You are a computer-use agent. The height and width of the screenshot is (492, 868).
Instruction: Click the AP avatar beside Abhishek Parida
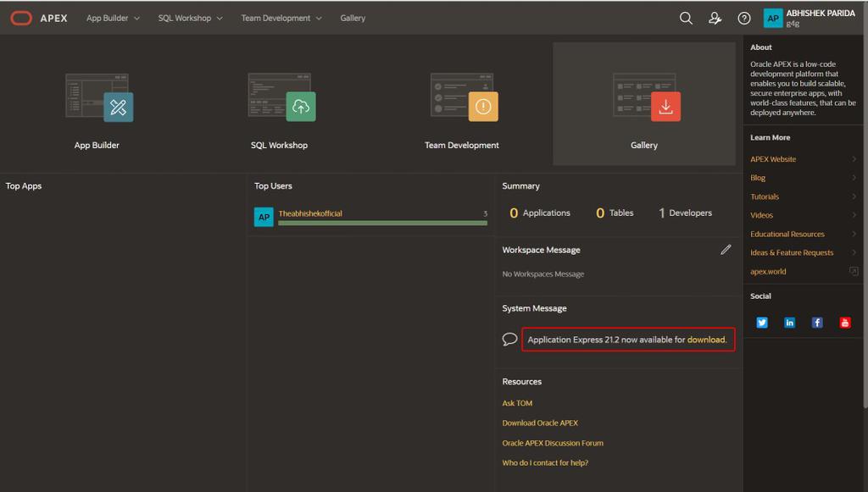coord(773,19)
